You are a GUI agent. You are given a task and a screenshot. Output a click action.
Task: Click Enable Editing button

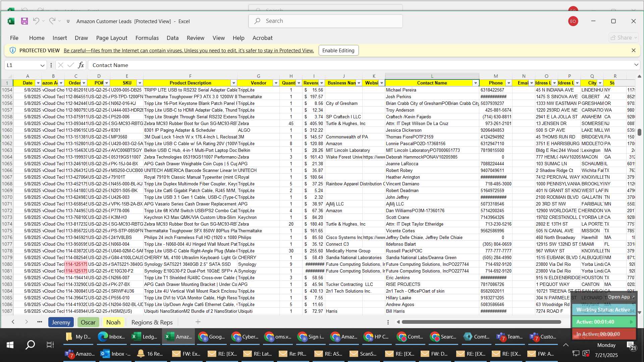pyautogui.click(x=338, y=50)
